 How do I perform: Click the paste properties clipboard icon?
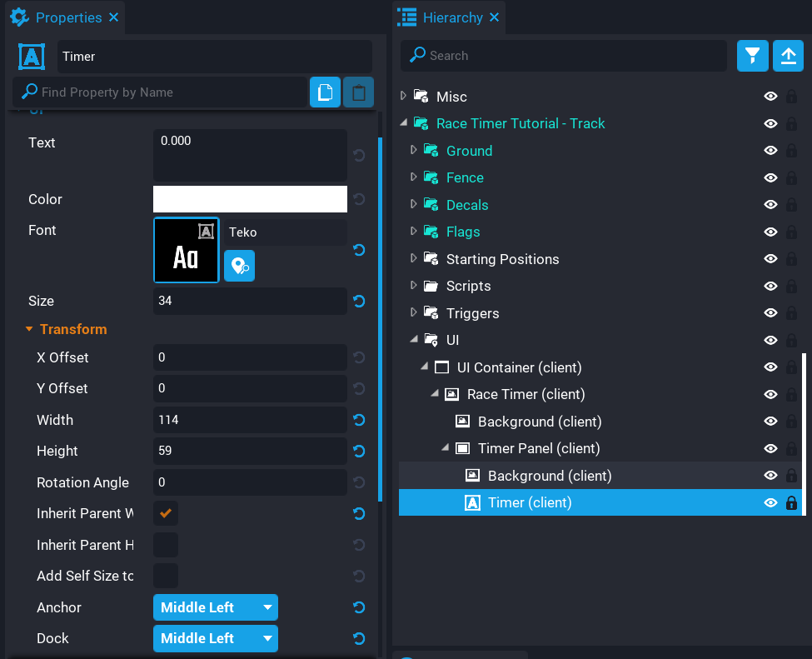[x=358, y=92]
